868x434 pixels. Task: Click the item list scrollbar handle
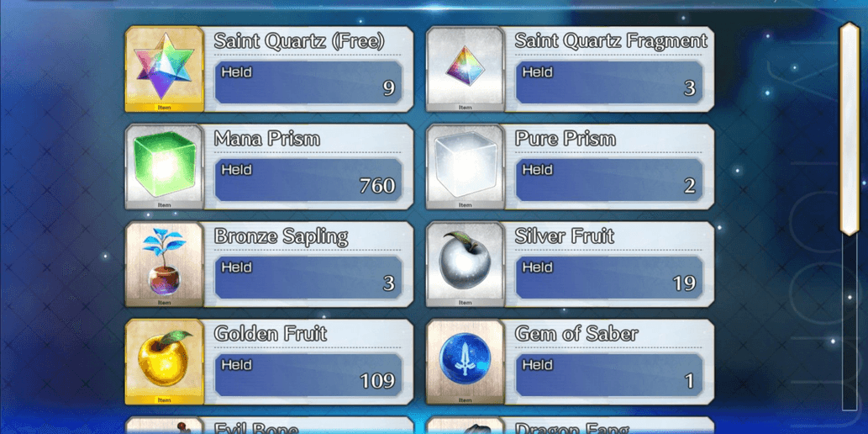pos(850,129)
